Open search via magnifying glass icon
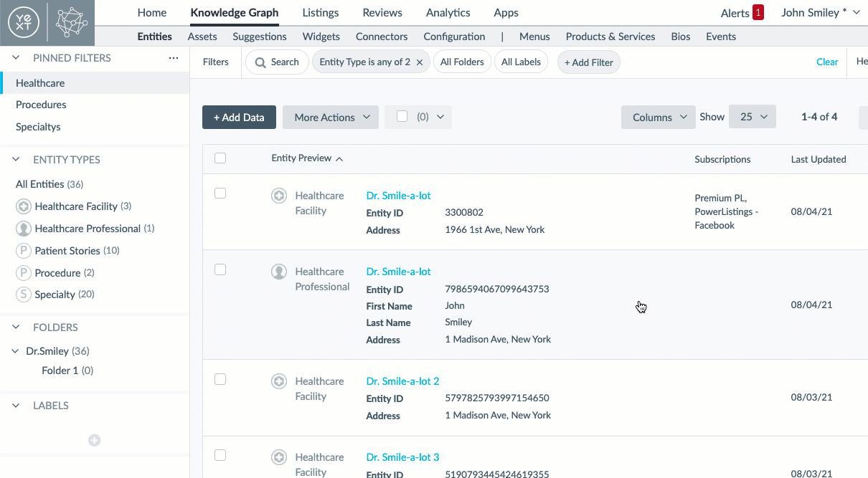Screen dimensions: 868x478 coord(260,62)
